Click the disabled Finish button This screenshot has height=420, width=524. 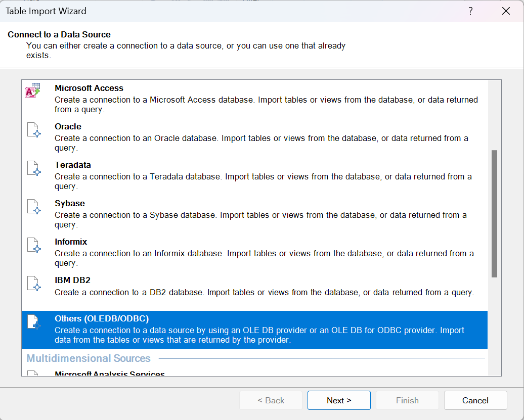coord(407,400)
